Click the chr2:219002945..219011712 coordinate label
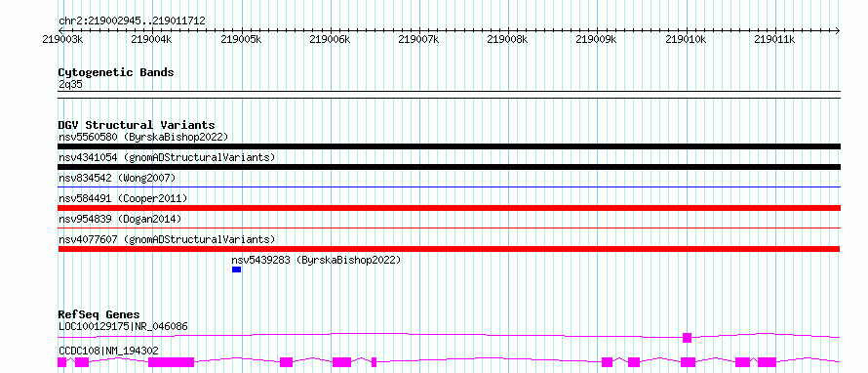Image resolution: width=868 pixels, height=373 pixels. pos(132,21)
